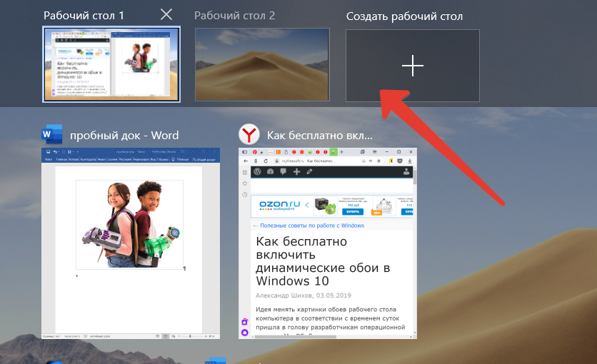Click the Создать рабочий стол label
The height and width of the screenshot is (364, 597).
click(x=404, y=16)
